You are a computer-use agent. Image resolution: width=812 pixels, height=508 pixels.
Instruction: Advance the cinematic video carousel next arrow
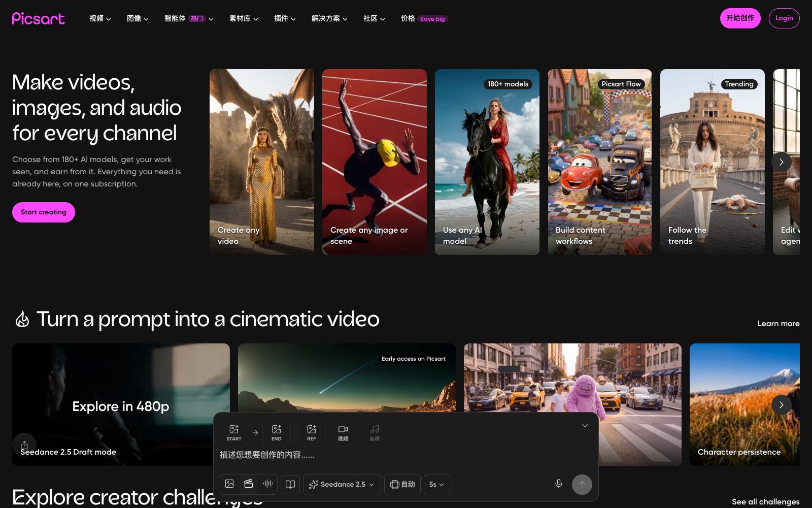[782, 405]
